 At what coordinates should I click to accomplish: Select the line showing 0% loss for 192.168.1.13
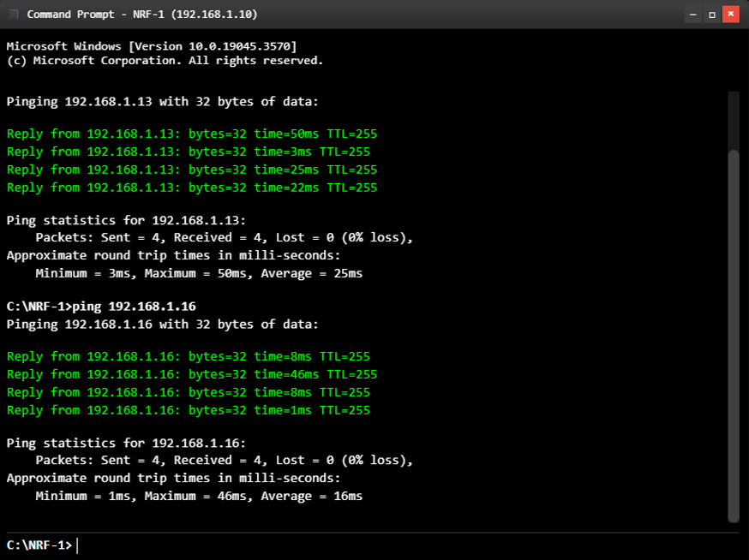coord(210,237)
